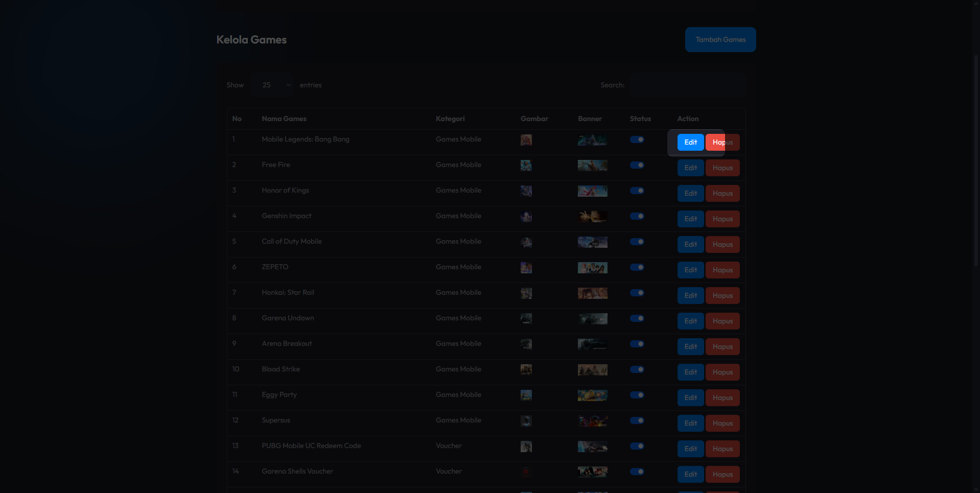View Garena Undawn banner thumbnail
Image resolution: width=980 pixels, height=493 pixels.
(x=592, y=319)
